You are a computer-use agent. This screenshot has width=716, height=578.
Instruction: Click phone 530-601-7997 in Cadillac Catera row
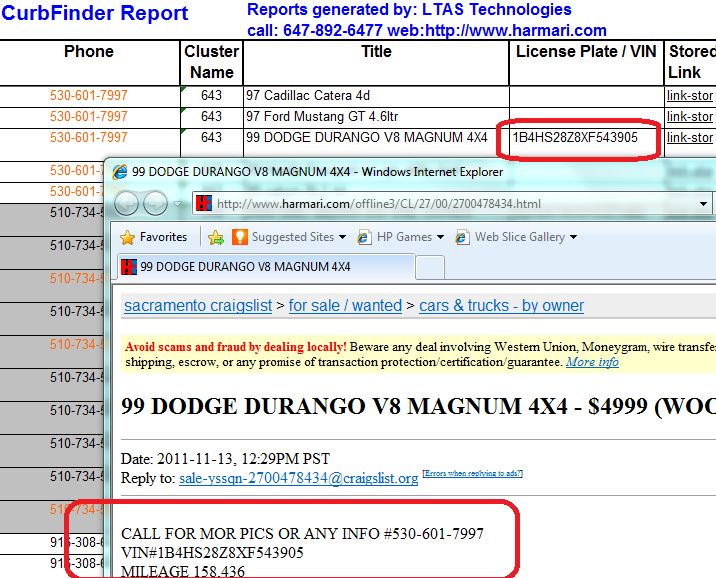(x=89, y=95)
